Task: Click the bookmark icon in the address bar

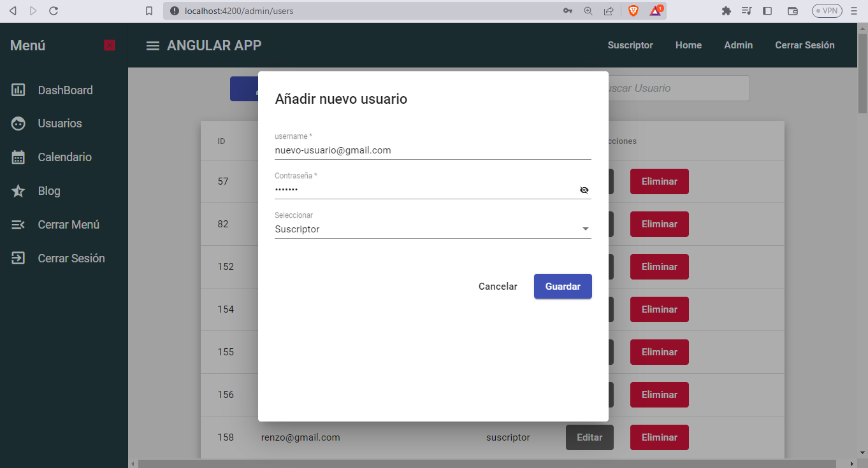Action: coord(149,10)
